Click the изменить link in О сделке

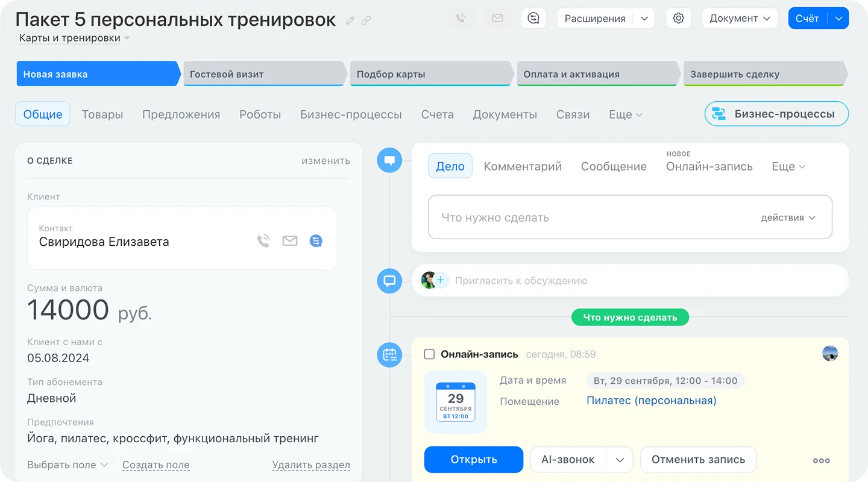[x=325, y=161]
